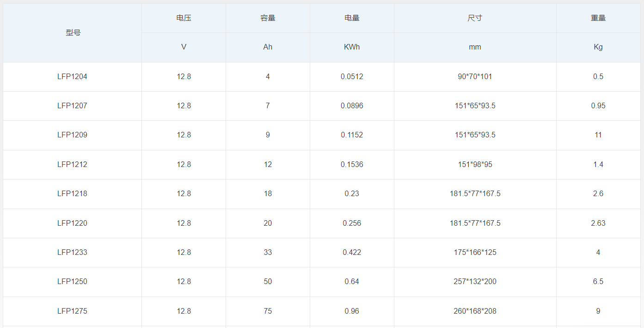Select the 260*168*208 dimension cell
The width and height of the screenshot is (644, 328).
tap(475, 311)
